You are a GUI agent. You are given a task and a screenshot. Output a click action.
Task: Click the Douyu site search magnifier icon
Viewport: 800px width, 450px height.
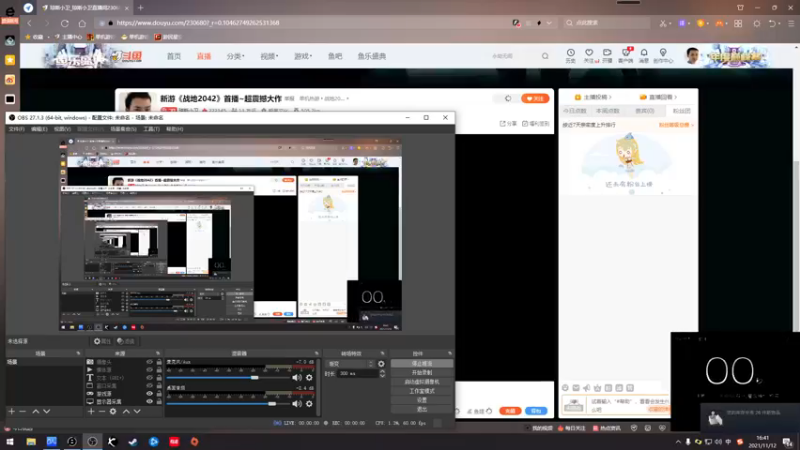[545, 56]
